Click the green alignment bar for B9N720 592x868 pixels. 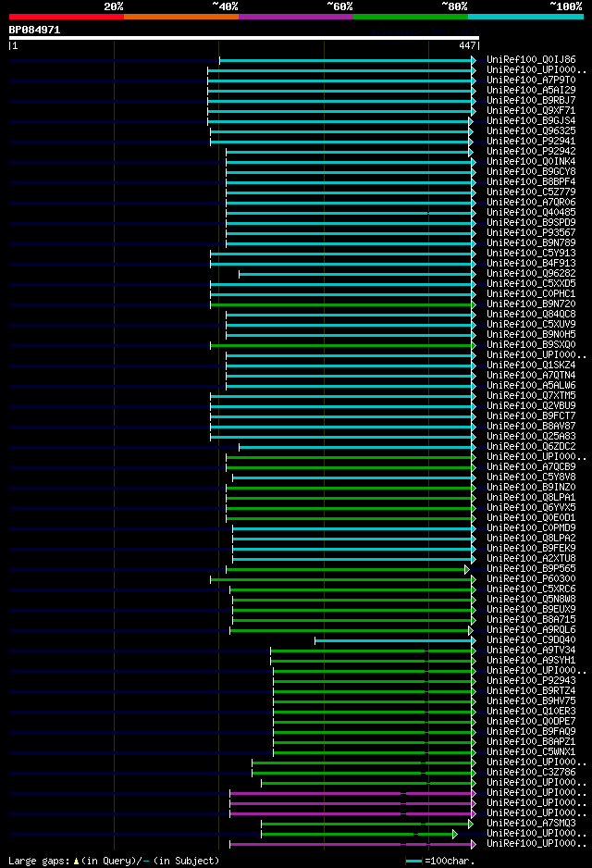pos(343,304)
